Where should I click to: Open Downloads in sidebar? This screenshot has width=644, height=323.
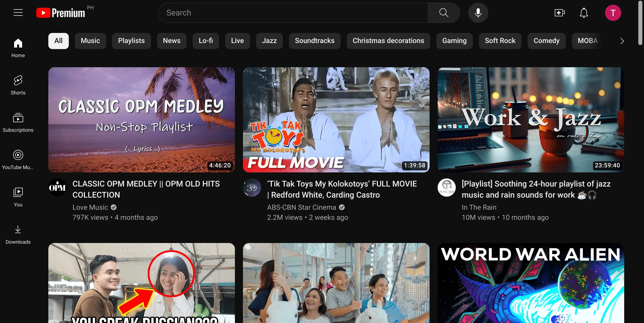click(18, 235)
